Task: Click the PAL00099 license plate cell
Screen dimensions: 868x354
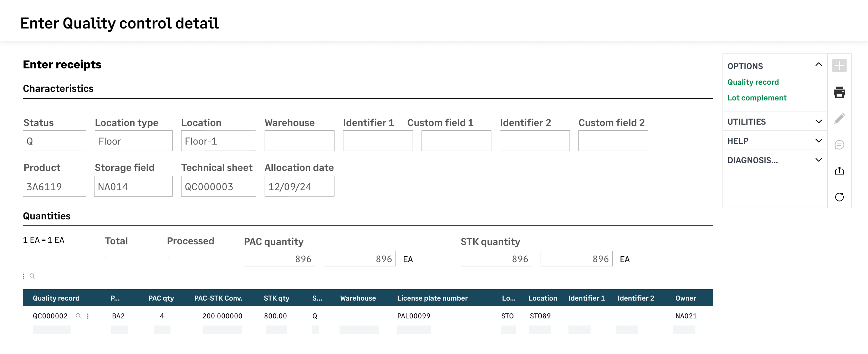Action: [414, 316]
